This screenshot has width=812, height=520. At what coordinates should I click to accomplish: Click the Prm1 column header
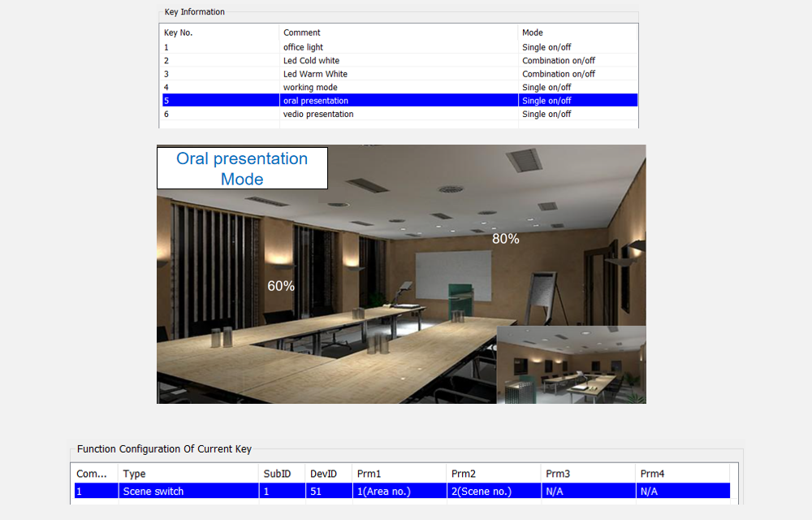click(x=399, y=474)
